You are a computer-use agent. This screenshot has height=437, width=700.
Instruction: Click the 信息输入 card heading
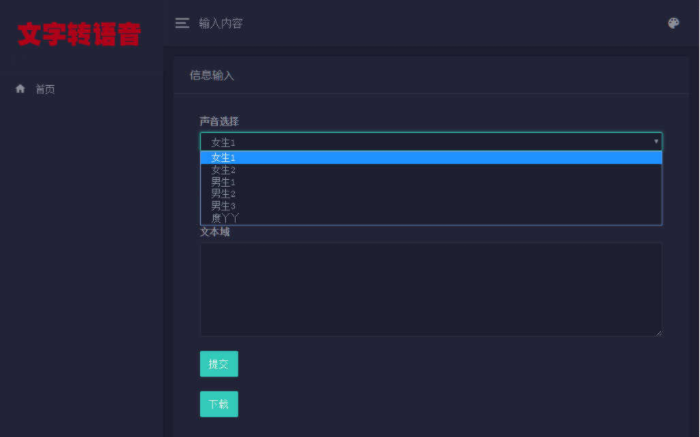click(212, 75)
